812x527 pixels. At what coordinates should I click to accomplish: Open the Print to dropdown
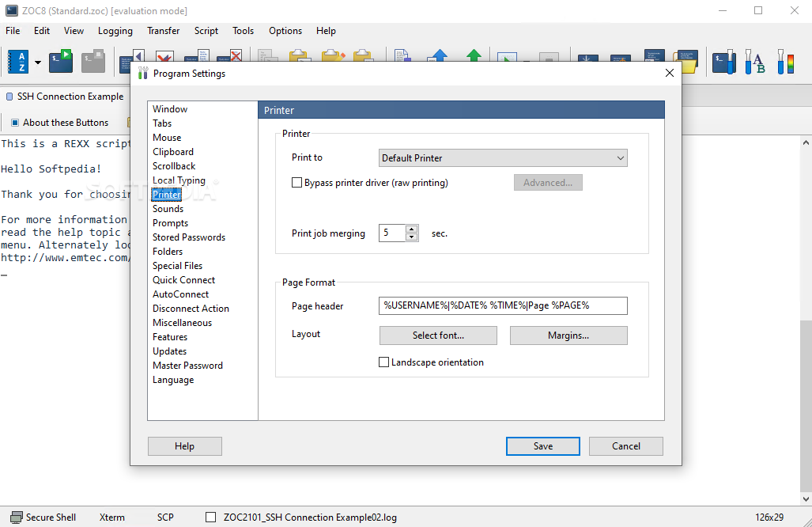[x=503, y=158]
